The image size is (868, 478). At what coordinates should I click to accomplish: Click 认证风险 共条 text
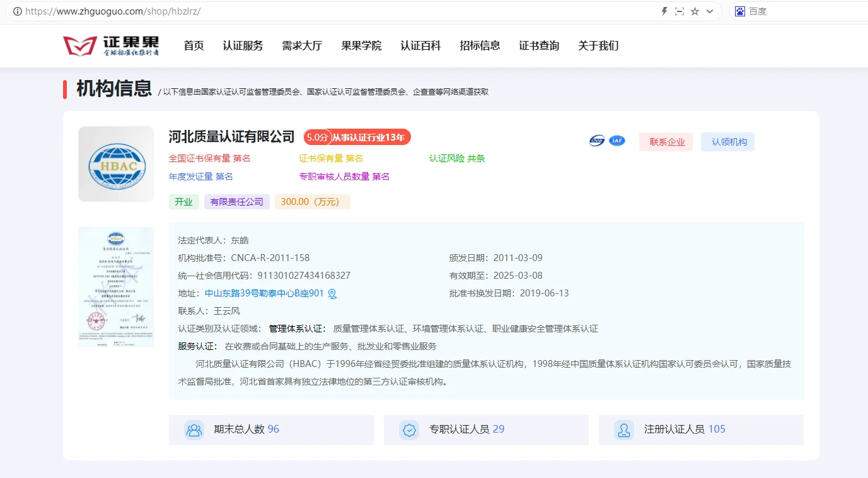pyautogui.click(x=457, y=158)
